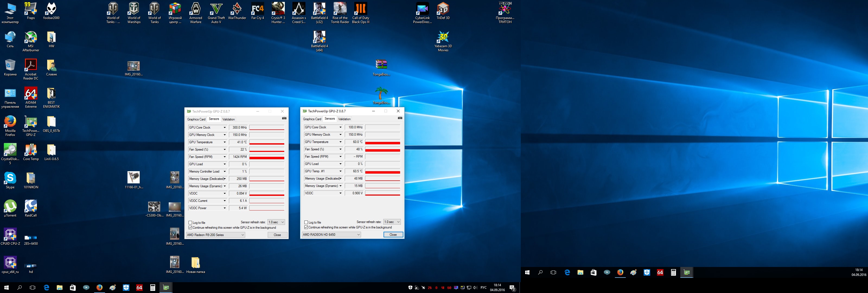Enable Log to file in R9 200 window
The width and height of the screenshot is (868, 293).
[191, 222]
